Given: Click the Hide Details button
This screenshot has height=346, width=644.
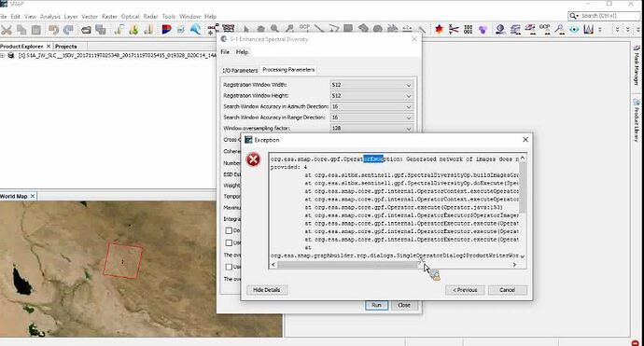Looking at the screenshot, I should (267, 290).
